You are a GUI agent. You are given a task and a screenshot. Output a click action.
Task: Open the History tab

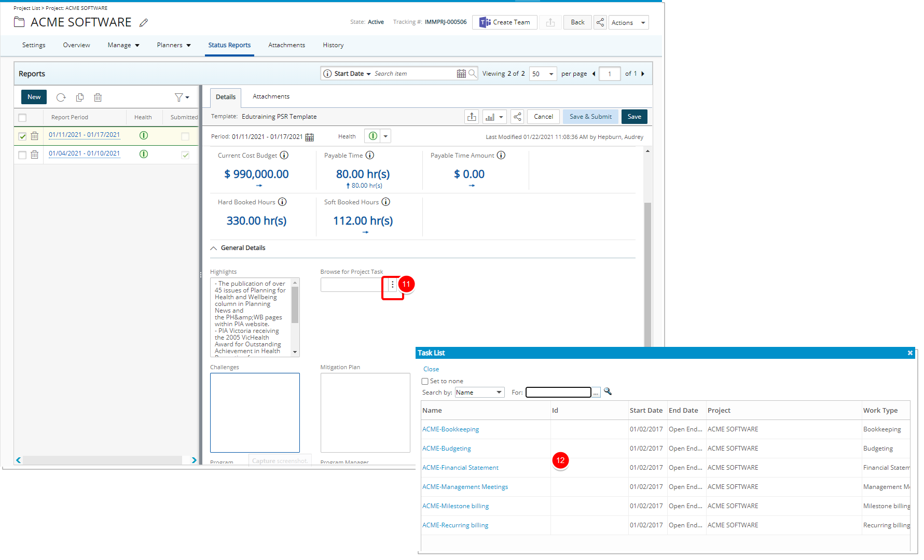click(x=333, y=45)
